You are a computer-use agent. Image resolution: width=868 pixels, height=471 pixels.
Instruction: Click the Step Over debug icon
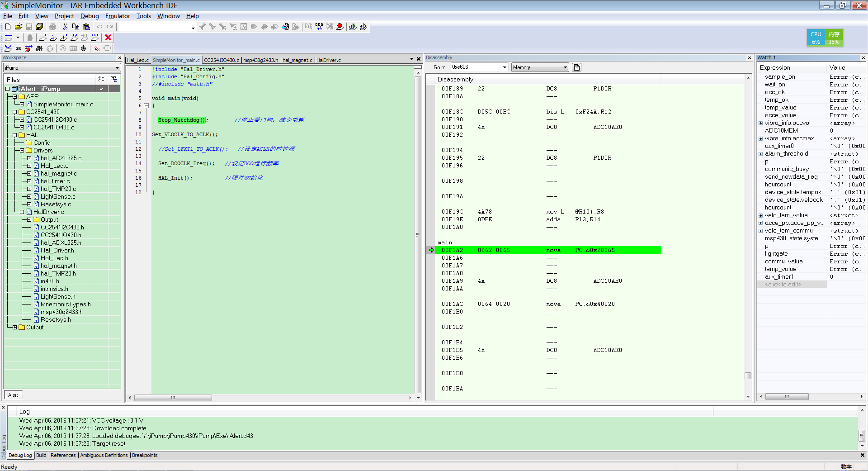click(x=43, y=38)
